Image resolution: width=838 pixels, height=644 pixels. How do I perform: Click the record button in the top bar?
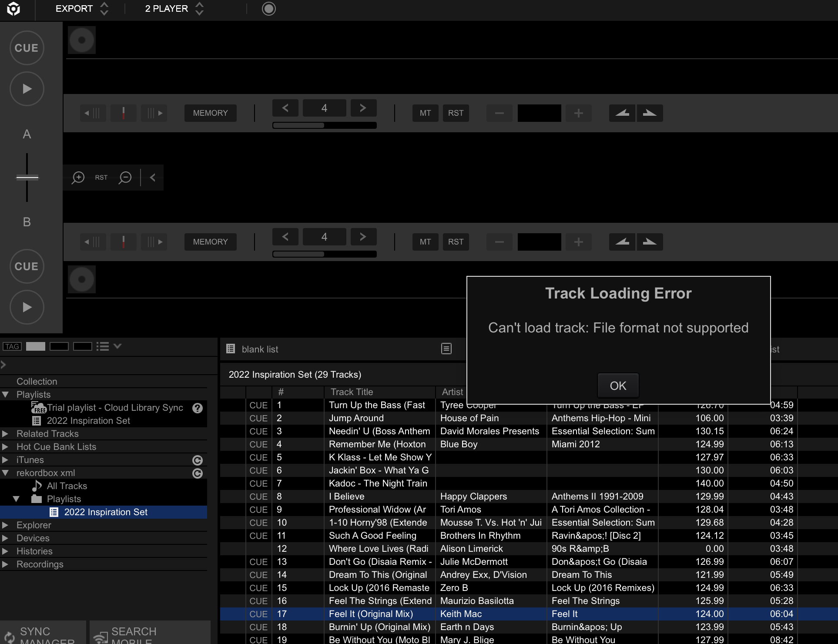(268, 9)
